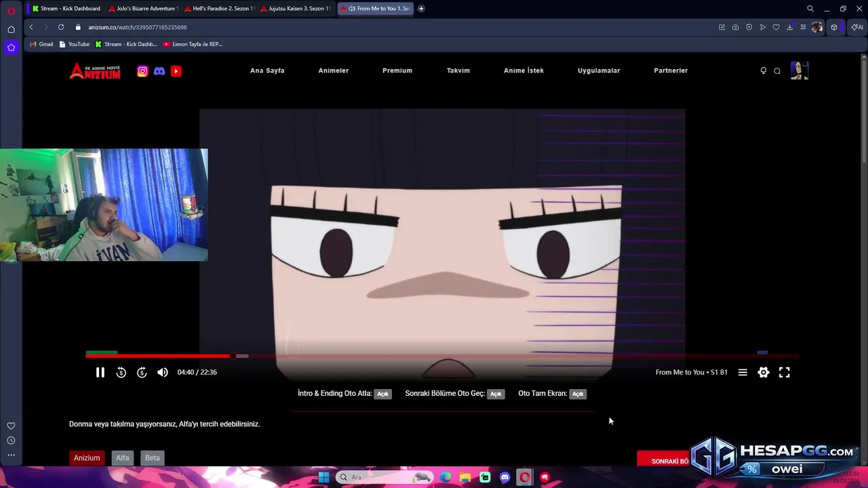Seek on the video progress bar
The width and height of the screenshot is (868, 488).
pos(441,356)
